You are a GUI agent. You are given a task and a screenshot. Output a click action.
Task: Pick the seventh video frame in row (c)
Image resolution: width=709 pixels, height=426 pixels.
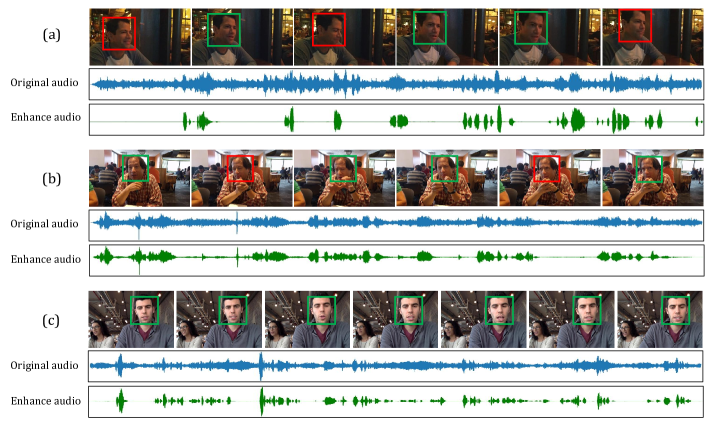(x=660, y=319)
